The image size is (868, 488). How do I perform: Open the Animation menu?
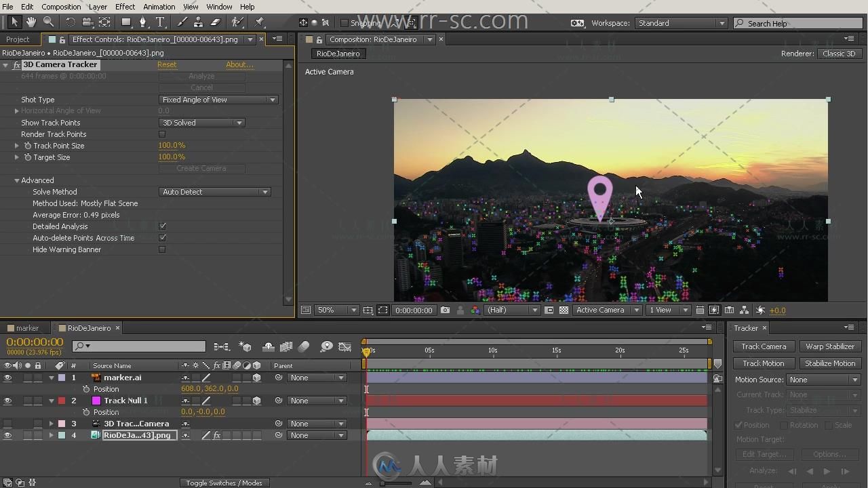[x=159, y=7]
